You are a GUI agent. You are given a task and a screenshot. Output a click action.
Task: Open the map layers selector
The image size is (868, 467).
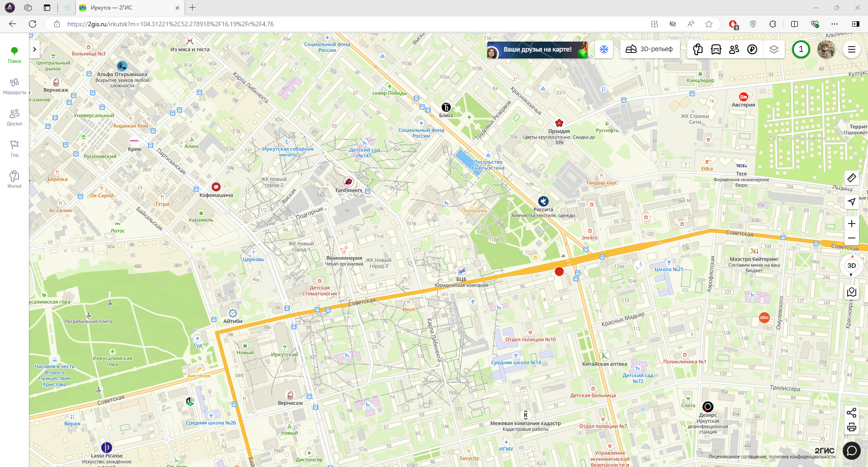[774, 49]
